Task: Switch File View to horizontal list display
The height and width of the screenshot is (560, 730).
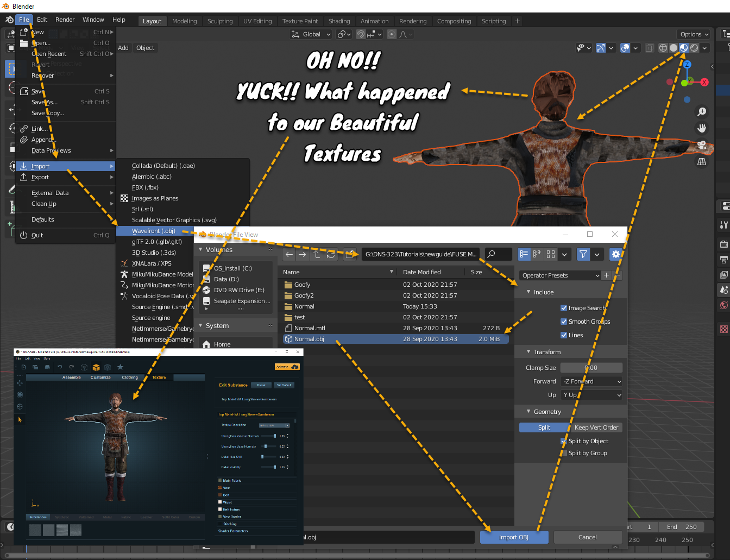Action: point(537,254)
